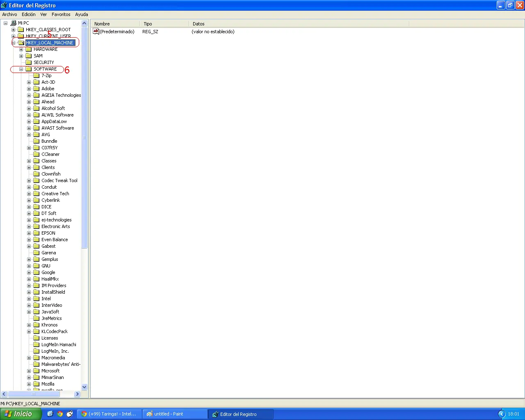The width and height of the screenshot is (525, 420).
Task: Click the Inicio start button
Action: pyautogui.click(x=21, y=414)
